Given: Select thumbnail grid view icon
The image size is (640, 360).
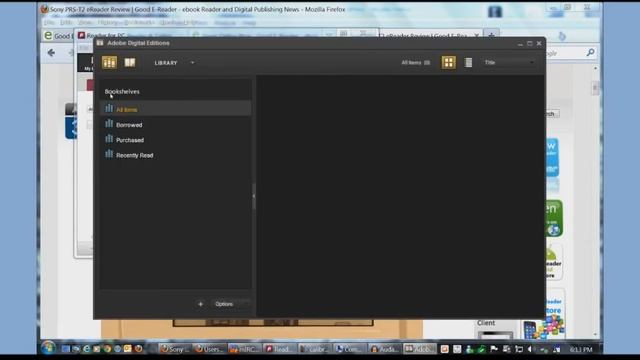Looking at the screenshot, I should [x=448, y=62].
